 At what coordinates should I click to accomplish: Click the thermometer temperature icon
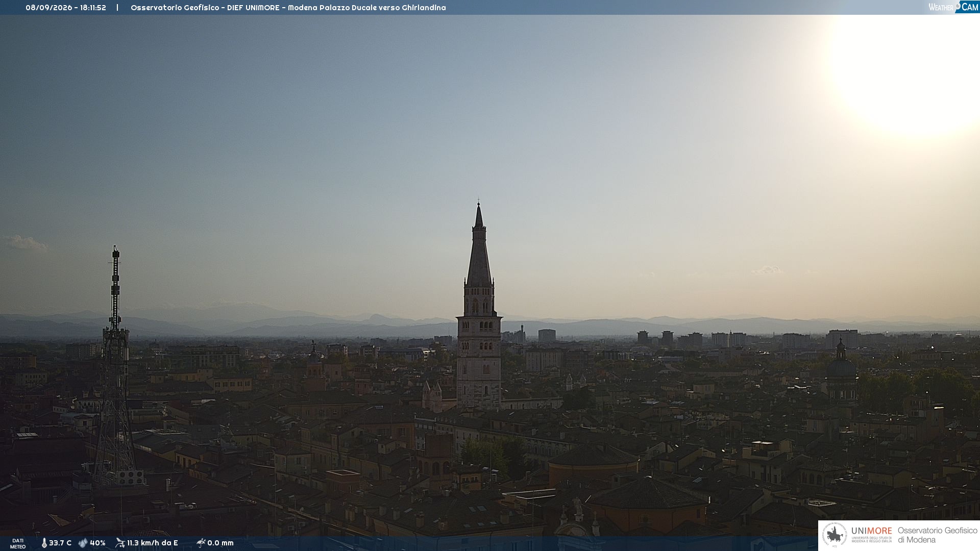click(x=44, y=543)
